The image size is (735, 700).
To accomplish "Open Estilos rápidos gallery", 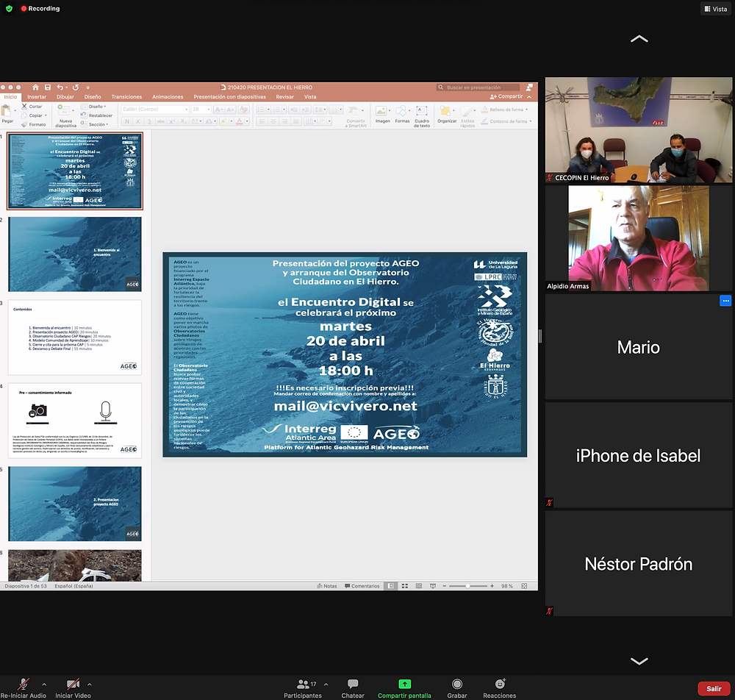I will click(x=467, y=116).
